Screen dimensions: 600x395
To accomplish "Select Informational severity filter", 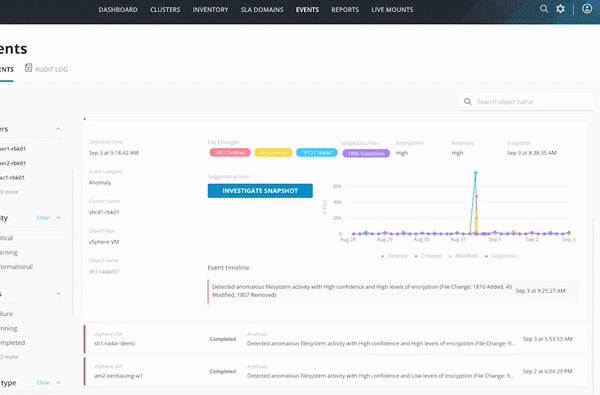I will coord(16,266).
